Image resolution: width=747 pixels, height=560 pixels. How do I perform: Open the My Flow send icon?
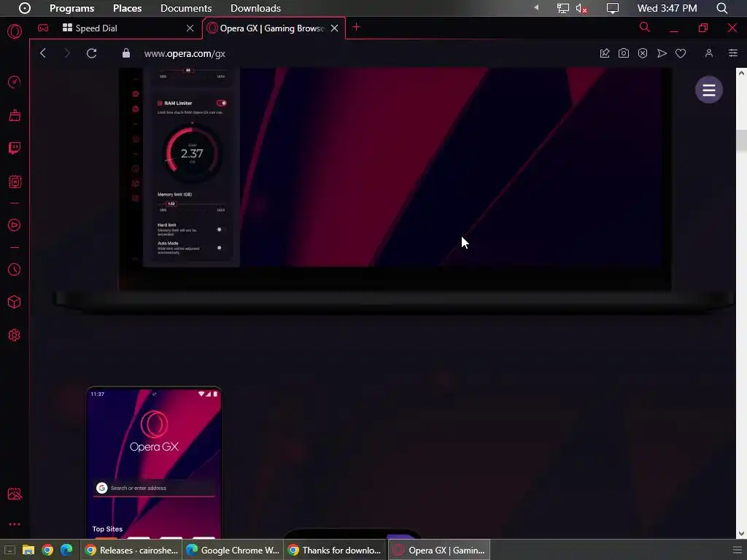click(x=662, y=53)
